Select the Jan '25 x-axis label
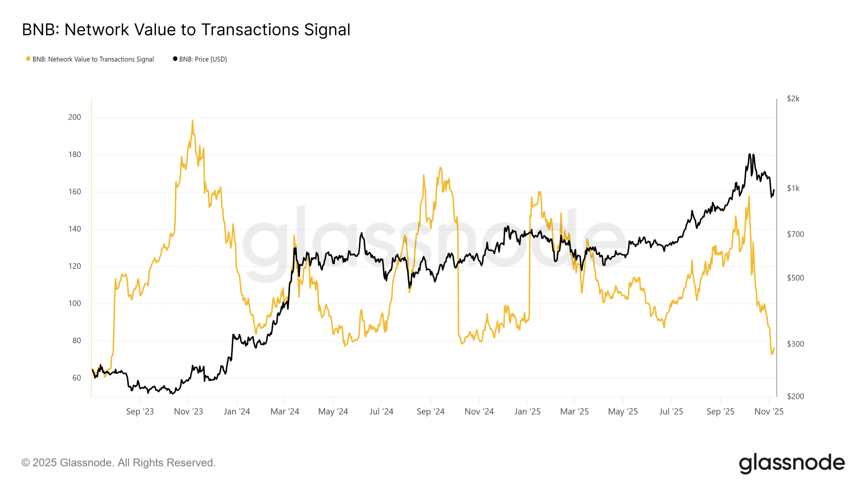 point(527,411)
